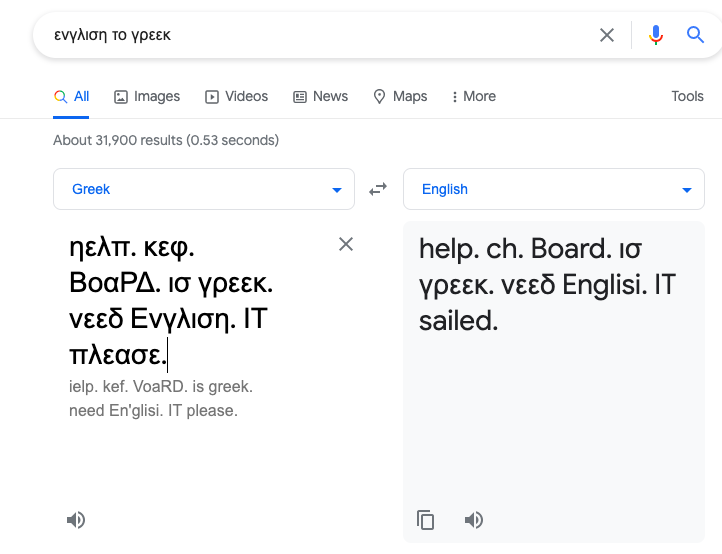
Task: Click the translated output text 'help. ch. Board.'
Action: (x=514, y=249)
